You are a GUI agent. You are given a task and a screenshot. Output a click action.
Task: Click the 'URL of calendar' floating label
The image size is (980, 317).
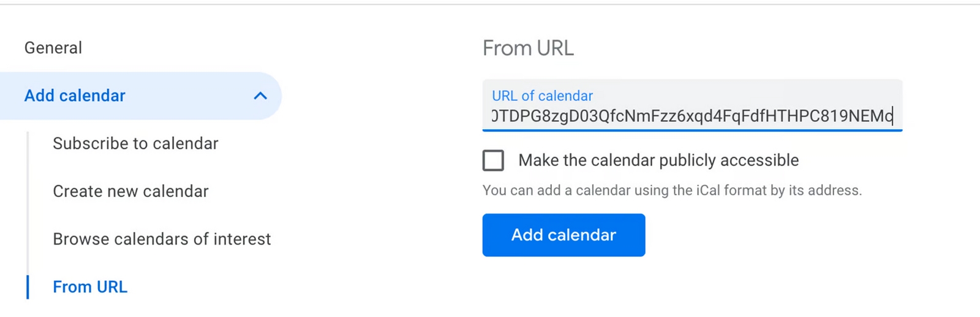tap(542, 96)
